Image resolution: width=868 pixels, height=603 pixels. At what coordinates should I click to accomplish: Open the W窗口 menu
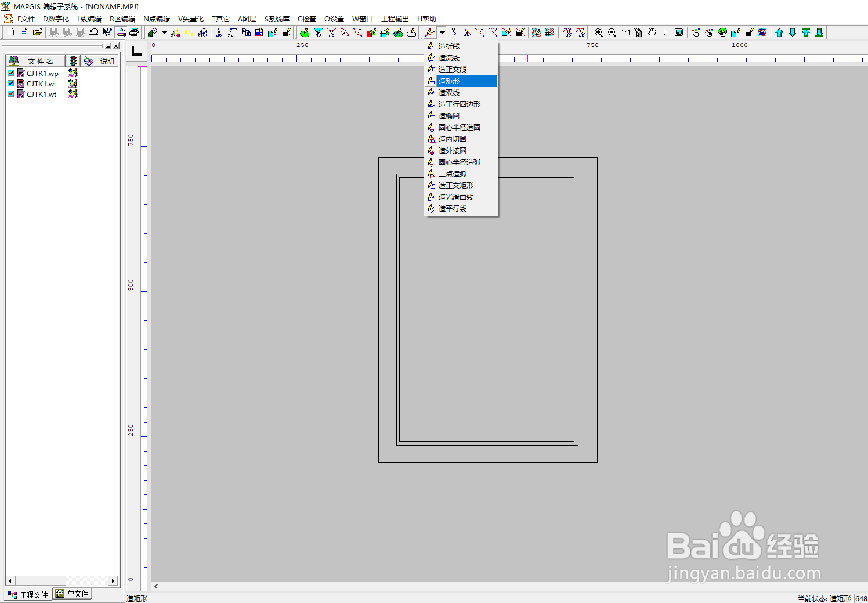[x=363, y=19]
